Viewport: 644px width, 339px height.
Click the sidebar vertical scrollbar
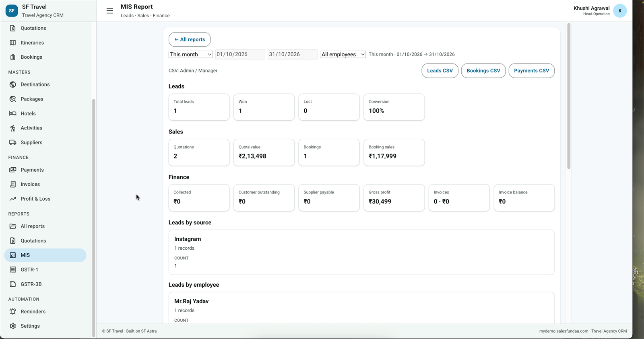pyautogui.click(x=94, y=217)
